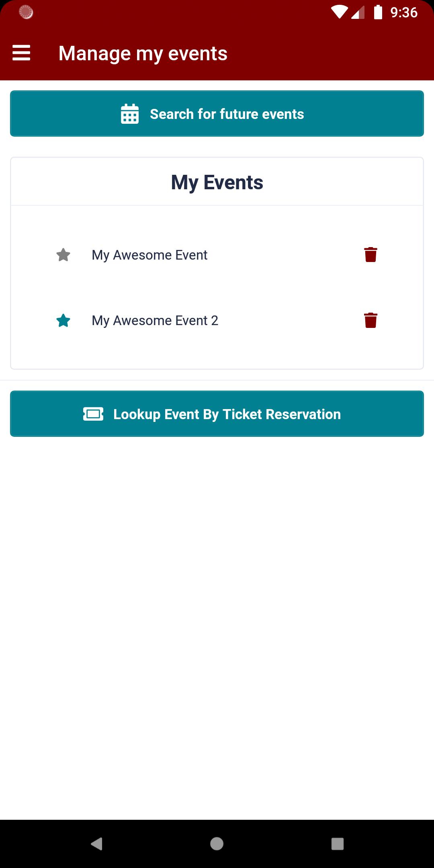Unfavorite the teal star for My Awesome Event 2
This screenshot has width=434, height=868.
coord(63,320)
